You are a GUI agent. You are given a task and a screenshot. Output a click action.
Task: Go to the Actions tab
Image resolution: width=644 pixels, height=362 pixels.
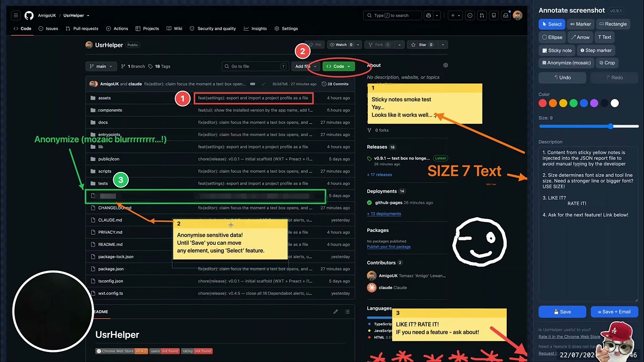[x=117, y=29]
